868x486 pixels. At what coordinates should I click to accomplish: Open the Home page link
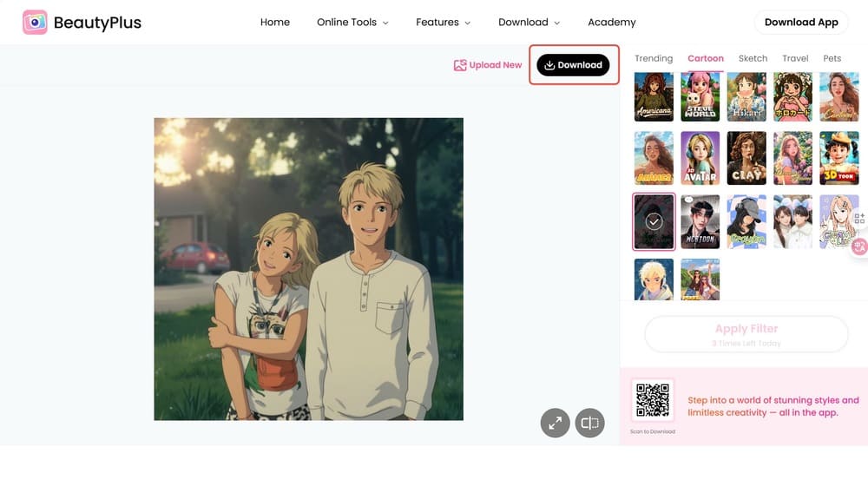[x=275, y=23]
